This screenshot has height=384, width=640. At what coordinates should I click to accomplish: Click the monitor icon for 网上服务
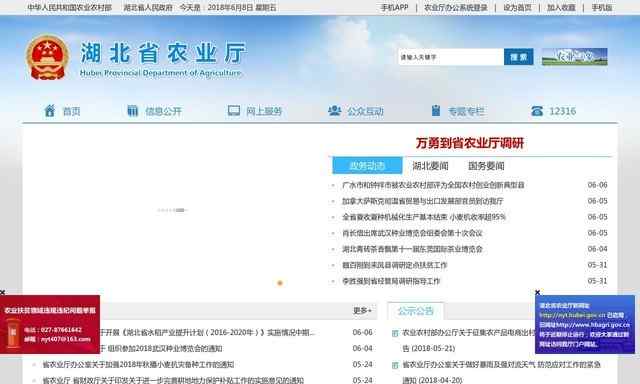point(234,111)
